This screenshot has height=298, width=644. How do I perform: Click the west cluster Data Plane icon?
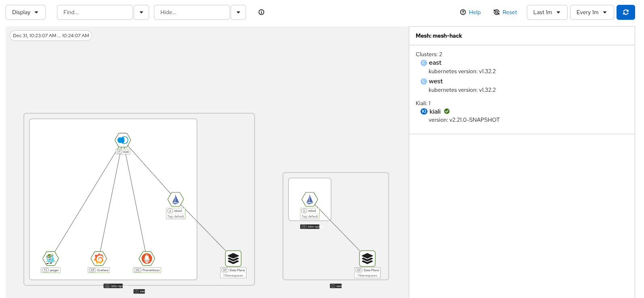367,258
